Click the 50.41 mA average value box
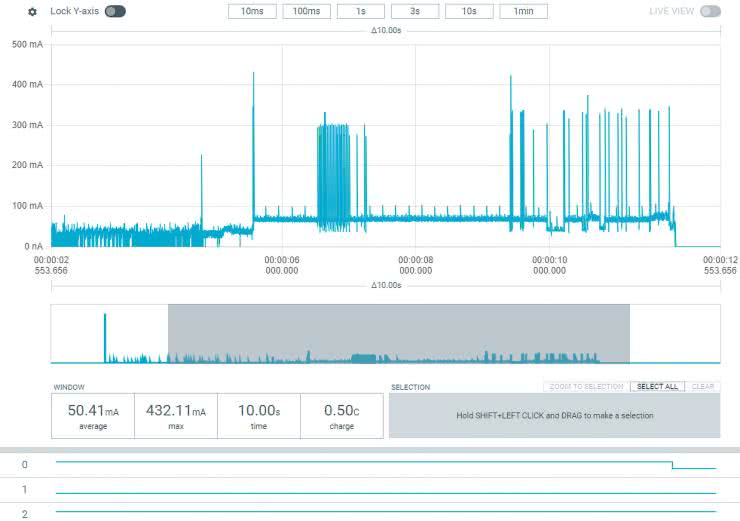Screen dimensions: 740x521 click(93, 415)
